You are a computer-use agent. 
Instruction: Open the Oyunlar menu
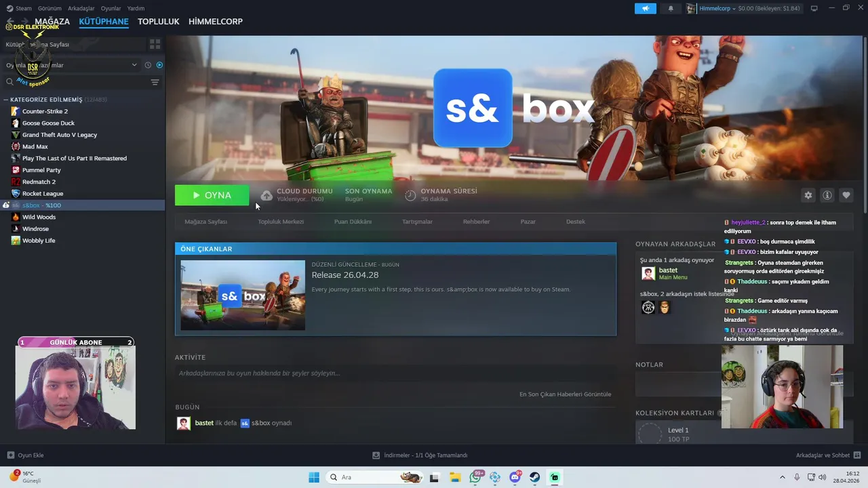click(111, 8)
